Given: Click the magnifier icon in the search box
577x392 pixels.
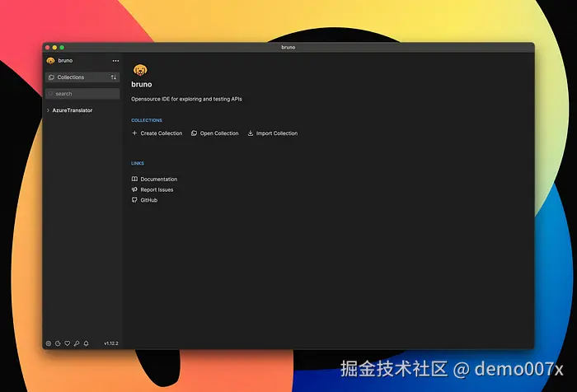Looking at the screenshot, I should (51, 94).
